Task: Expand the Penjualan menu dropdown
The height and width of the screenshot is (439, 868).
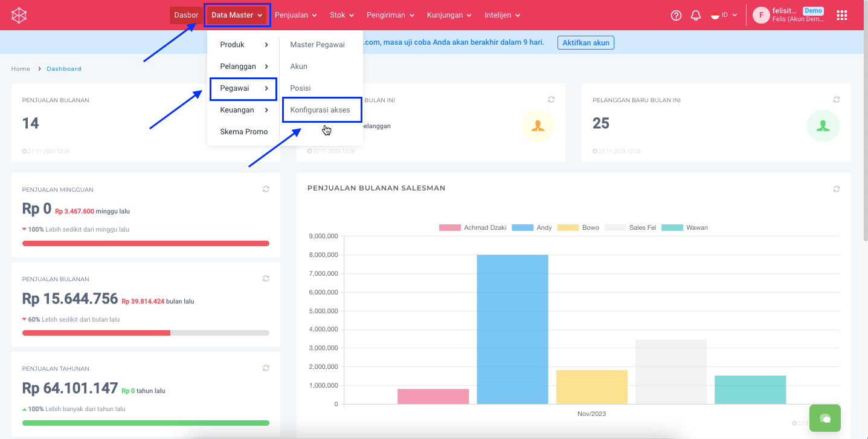Action: coord(295,15)
